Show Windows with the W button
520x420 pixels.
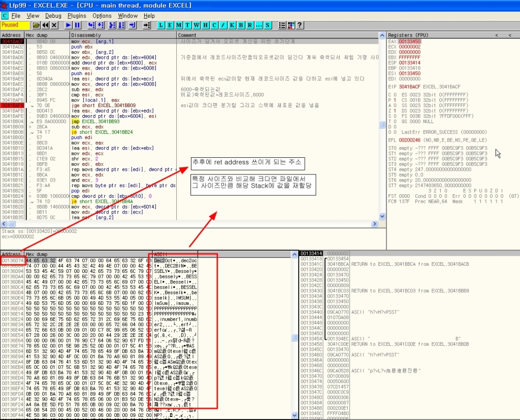pos(197,25)
